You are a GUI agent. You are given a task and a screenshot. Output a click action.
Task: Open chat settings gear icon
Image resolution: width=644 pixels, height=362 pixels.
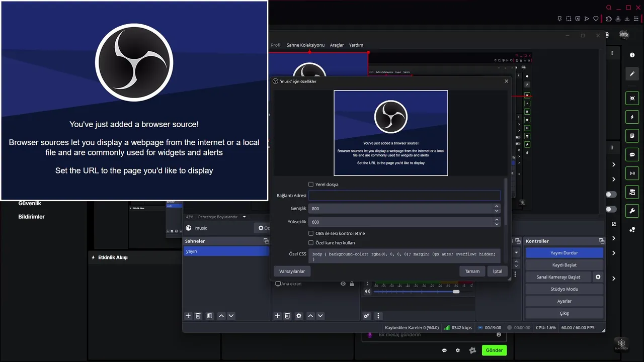tap(458, 350)
